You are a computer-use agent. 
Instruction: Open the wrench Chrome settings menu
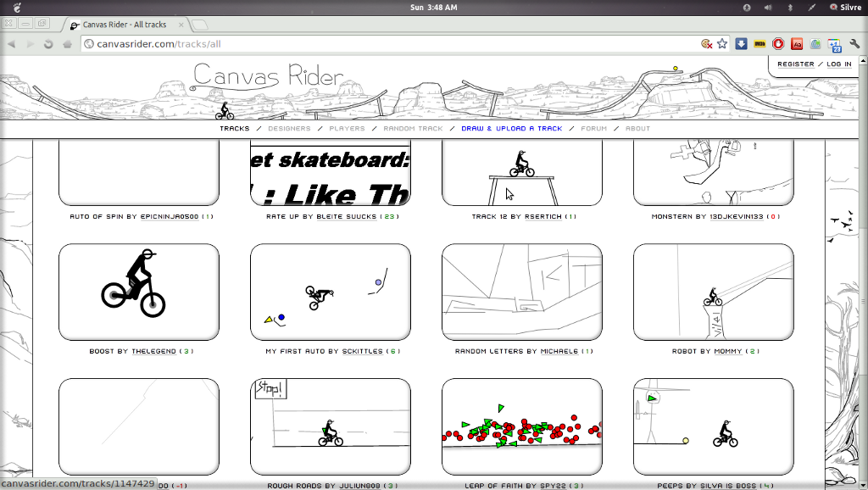point(854,44)
